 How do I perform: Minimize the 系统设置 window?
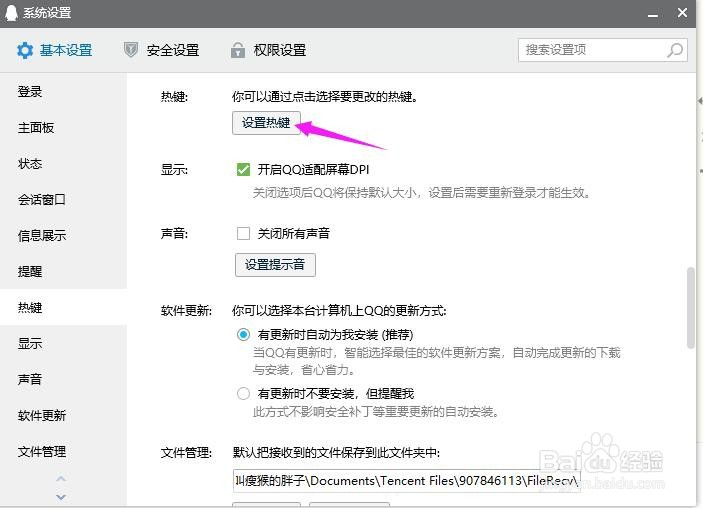click(653, 15)
